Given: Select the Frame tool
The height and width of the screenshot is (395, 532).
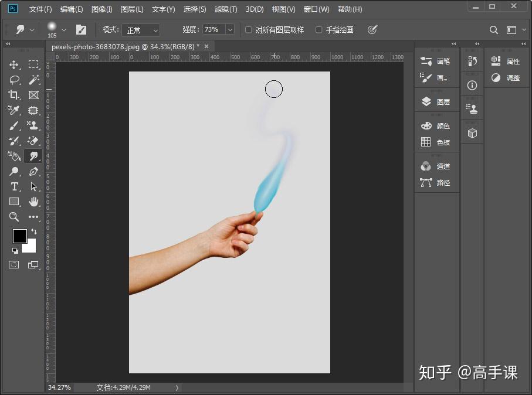Looking at the screenshot, I should pos(33,95).
